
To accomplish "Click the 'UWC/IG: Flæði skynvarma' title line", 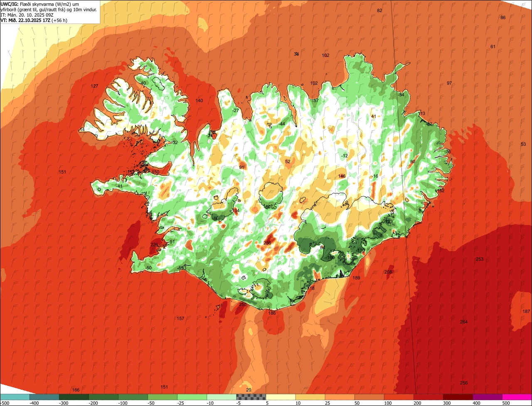I will tap(40, 4).
